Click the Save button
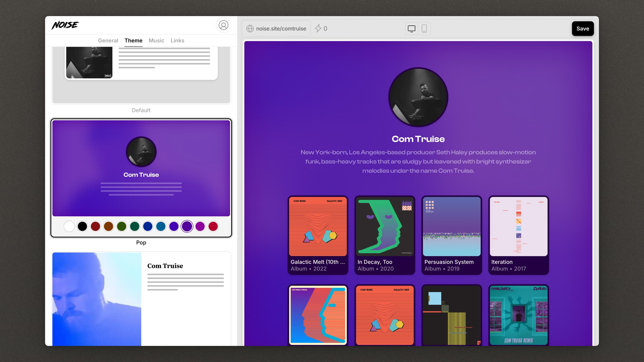The height and width of the screenshot is (362, 644). (x=583, y=29)
